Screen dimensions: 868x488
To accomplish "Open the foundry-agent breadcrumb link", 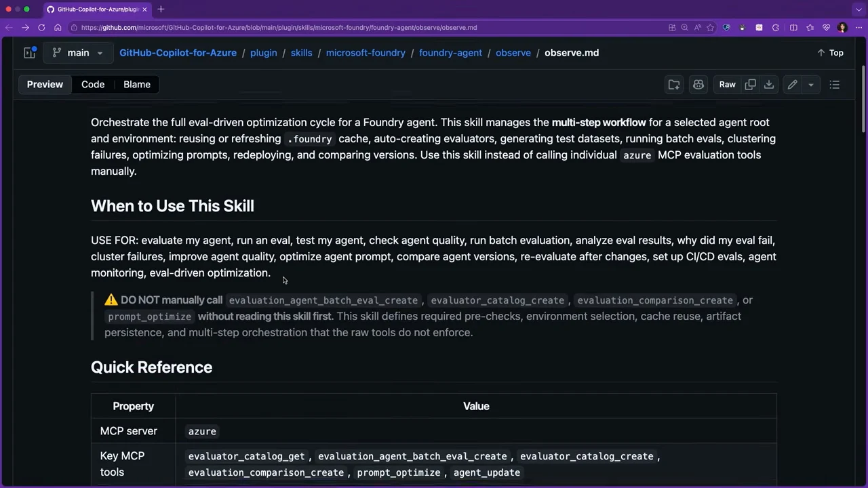I will [x=450, y=53].
